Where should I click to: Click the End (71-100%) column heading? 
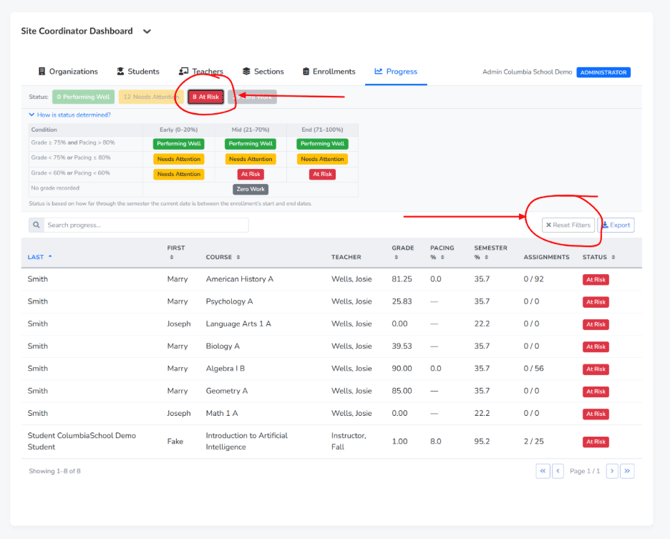tap(322, 130)
